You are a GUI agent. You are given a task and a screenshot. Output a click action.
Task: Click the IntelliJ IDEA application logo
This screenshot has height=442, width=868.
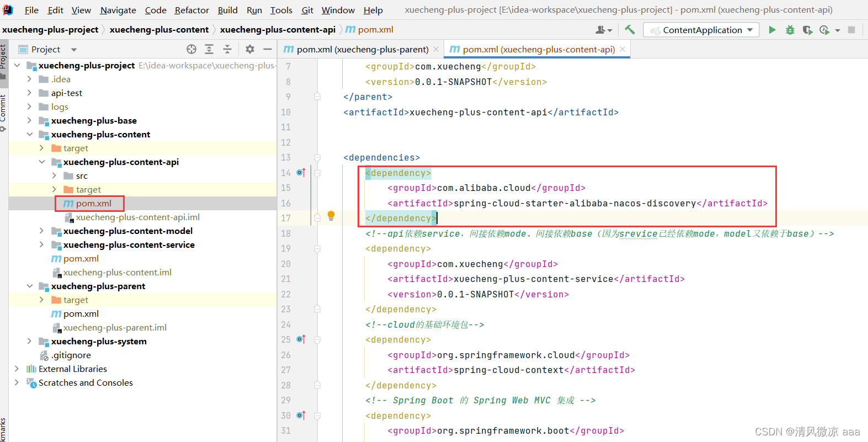click(x=8, y=10)
